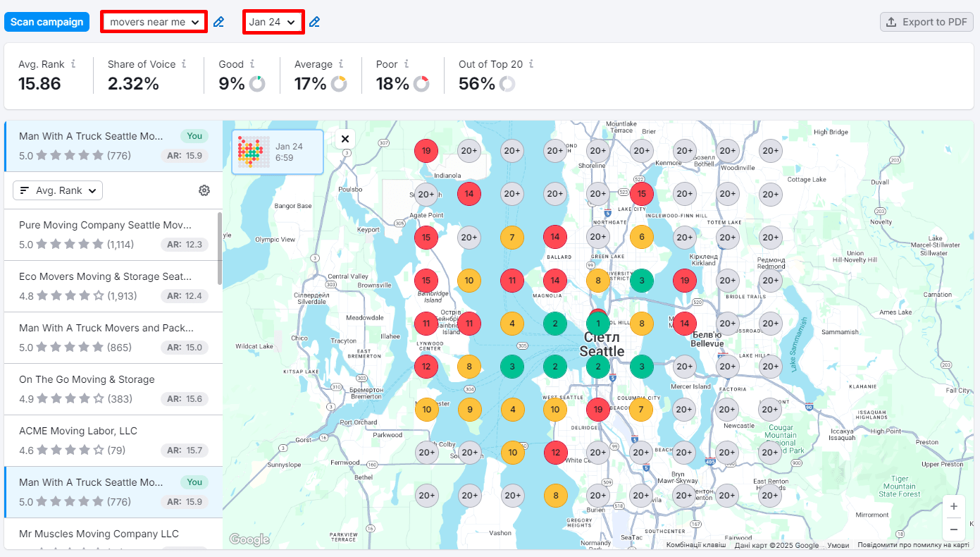Click the red rank 12 pin near Kitsap Way
This screenshot has height=557, width=980.
point(426,367)
